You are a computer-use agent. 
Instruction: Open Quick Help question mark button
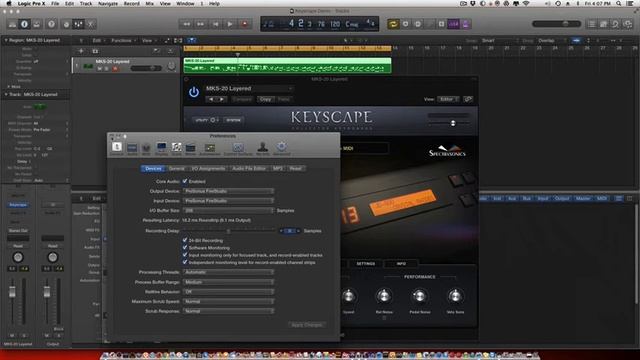[x=51, y=24]
